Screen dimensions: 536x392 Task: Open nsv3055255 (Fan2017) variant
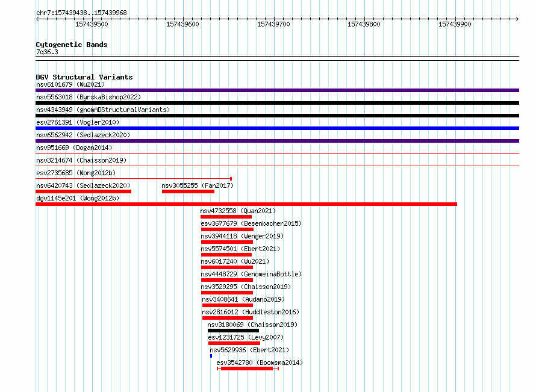point(198,185)
